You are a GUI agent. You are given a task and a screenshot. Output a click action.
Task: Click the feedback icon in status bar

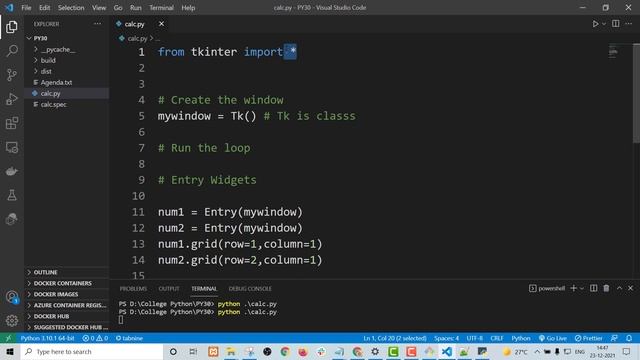point(614,338)
